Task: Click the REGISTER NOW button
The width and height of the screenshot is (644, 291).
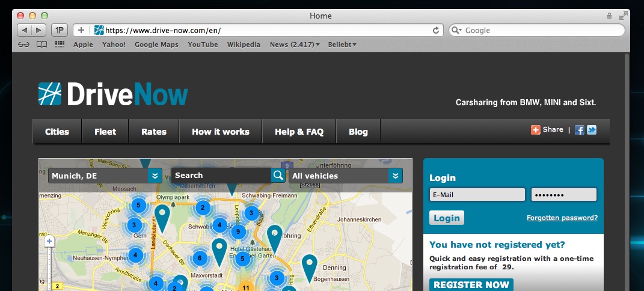Action: (471, 285)
